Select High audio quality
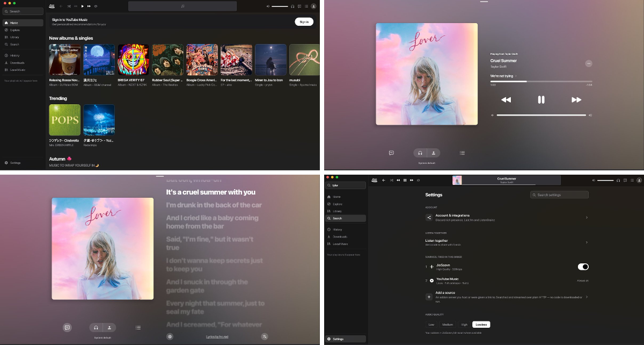644x345 pixels. [464, 325]
